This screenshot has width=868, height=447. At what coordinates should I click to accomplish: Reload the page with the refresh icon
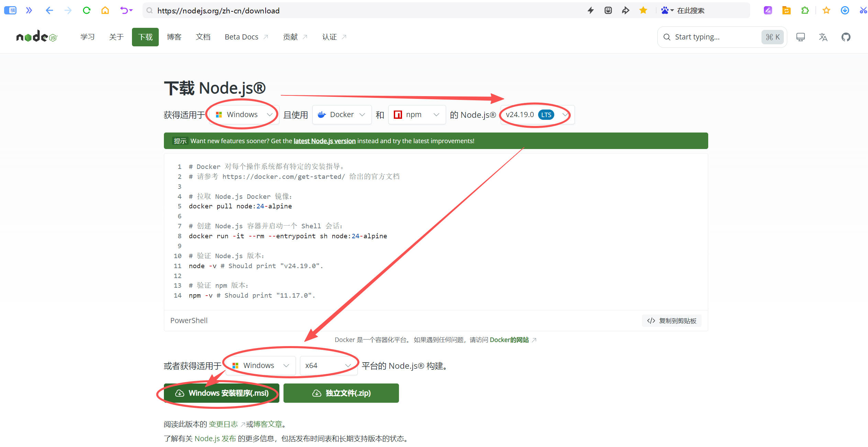(87, 10)
